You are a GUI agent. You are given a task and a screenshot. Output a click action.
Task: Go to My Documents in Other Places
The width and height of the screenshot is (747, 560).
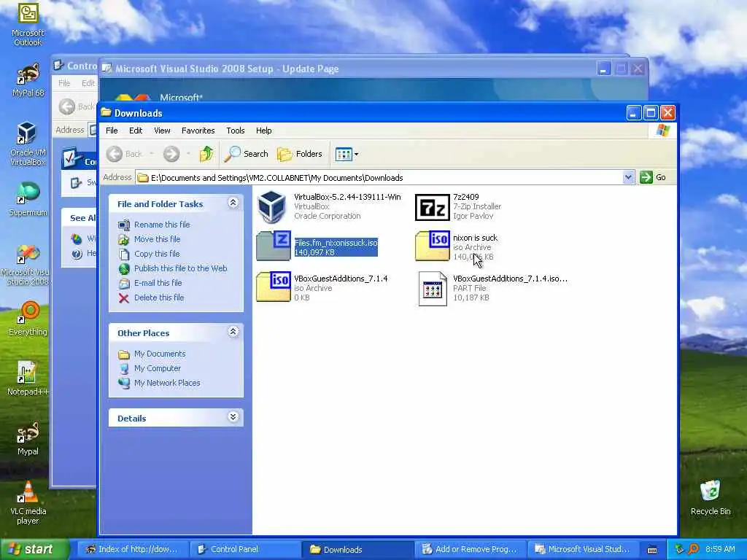point(160,354)
